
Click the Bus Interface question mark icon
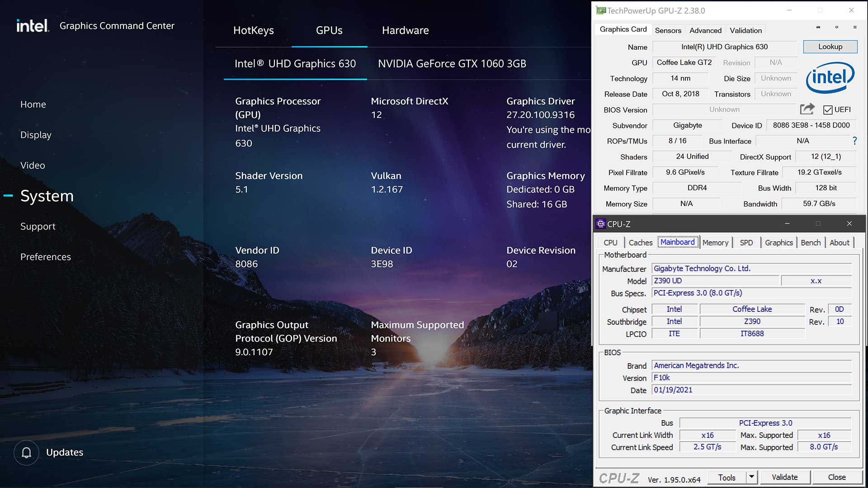(854, 141)
